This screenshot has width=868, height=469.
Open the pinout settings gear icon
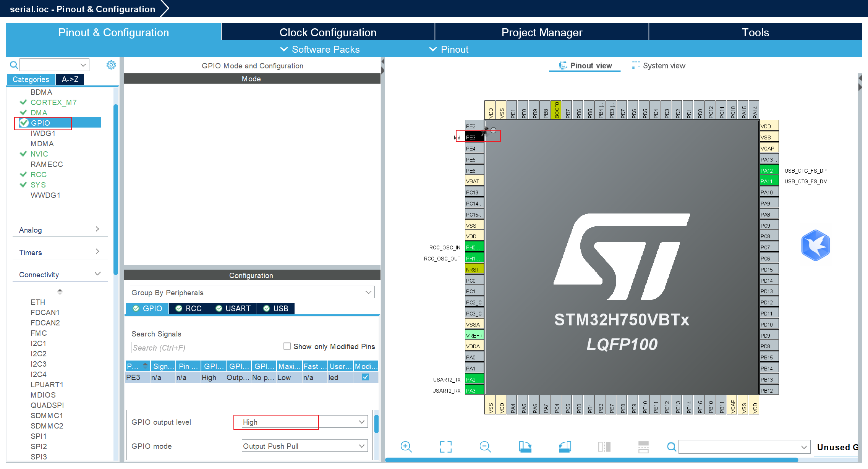coord(111,65)
